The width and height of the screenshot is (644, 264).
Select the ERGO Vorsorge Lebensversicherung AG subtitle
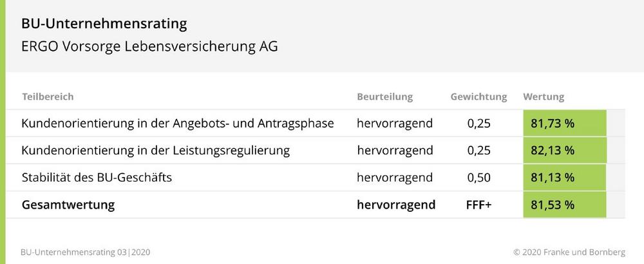[149, 46]
